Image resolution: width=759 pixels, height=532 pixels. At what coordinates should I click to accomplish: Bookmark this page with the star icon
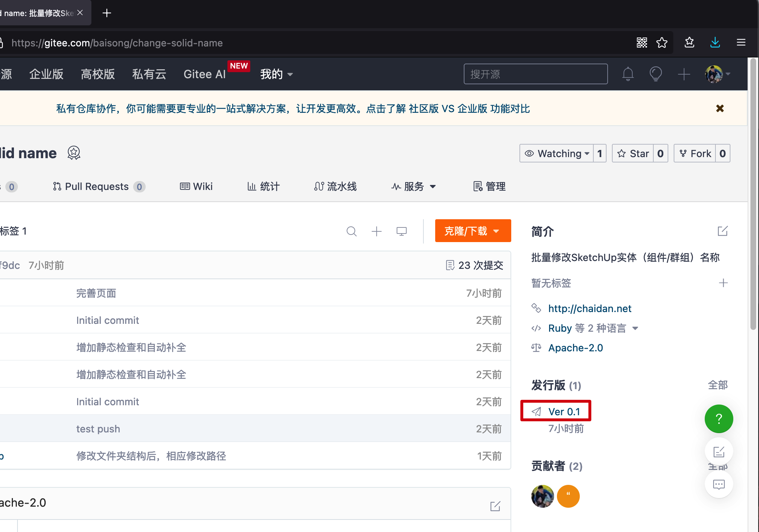[662, 43]
